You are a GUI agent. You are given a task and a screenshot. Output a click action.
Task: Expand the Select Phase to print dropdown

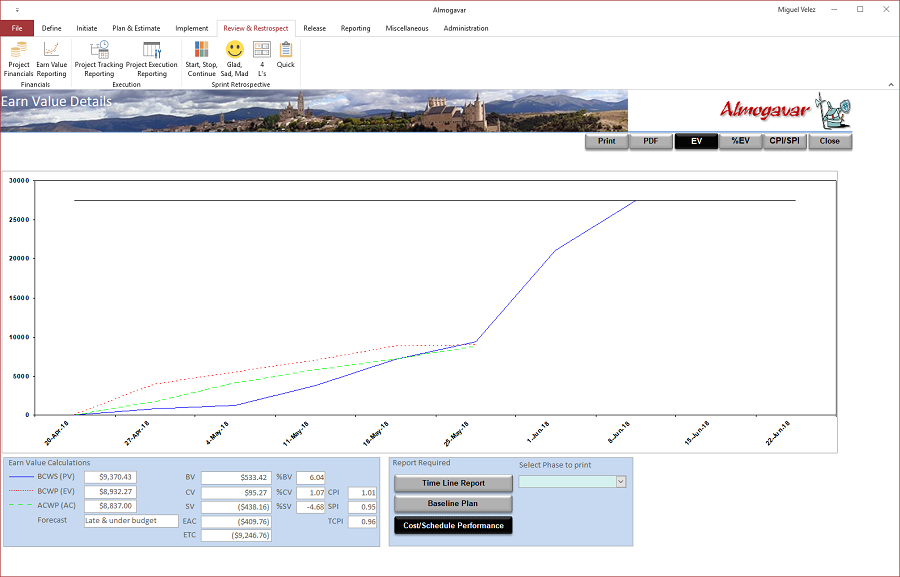tap(621, 482)
